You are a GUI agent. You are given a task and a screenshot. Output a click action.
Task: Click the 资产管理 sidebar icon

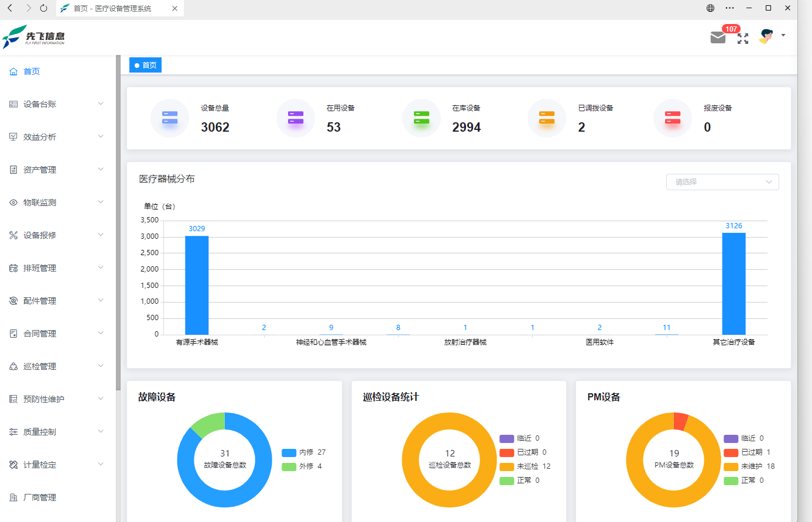tap(13, 170)
